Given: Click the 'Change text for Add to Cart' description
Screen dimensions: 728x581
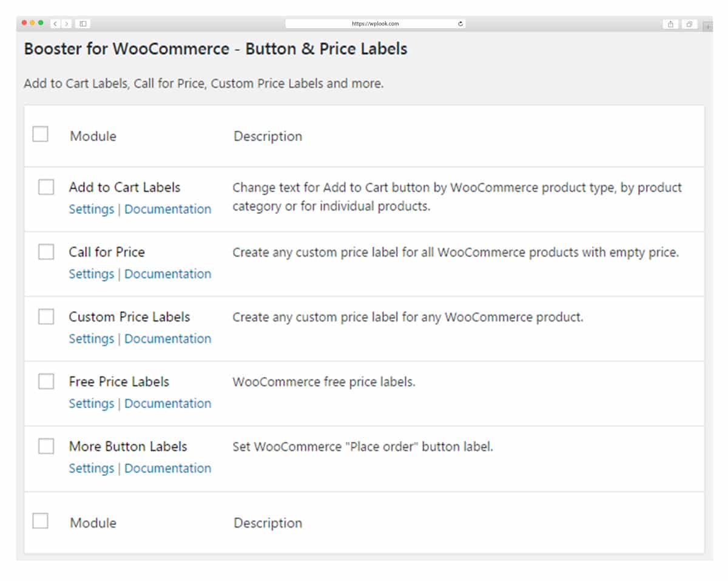Looking at the screenshot, I should [x=457, y=196].
